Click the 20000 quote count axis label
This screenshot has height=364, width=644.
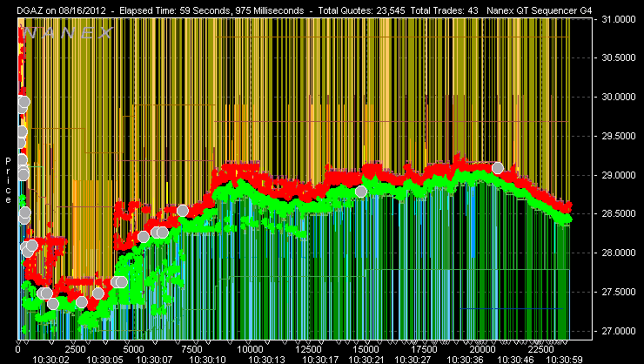(483, 349)
